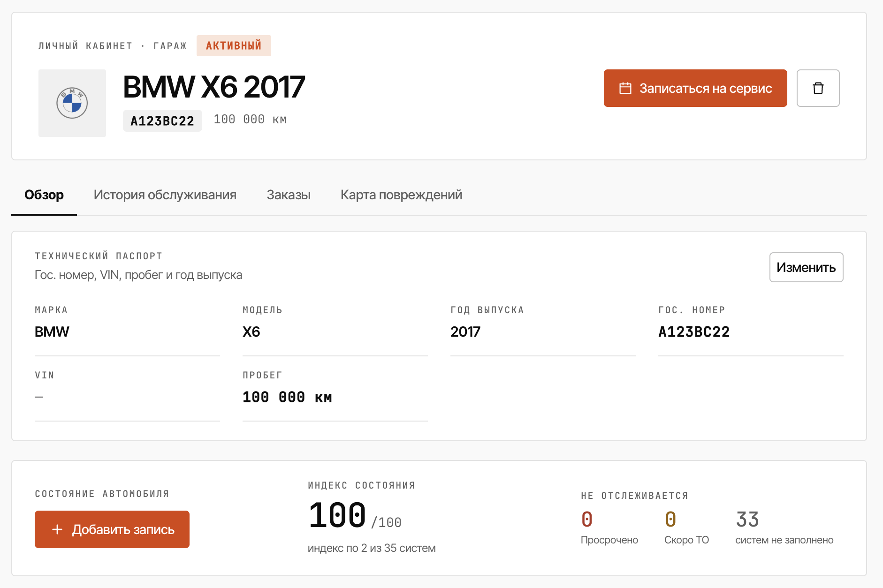
Task: Open the Изменить passport edit button
Action: pos(806,267)
